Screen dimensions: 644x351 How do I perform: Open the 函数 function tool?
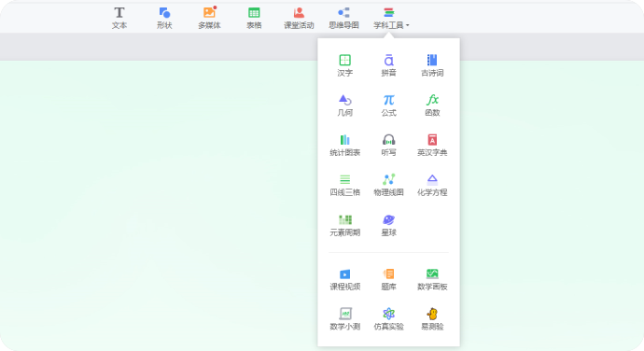point(432,105)
